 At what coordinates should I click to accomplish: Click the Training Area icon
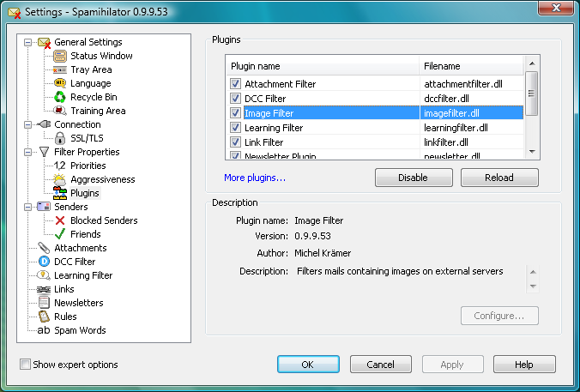(60, 111)
